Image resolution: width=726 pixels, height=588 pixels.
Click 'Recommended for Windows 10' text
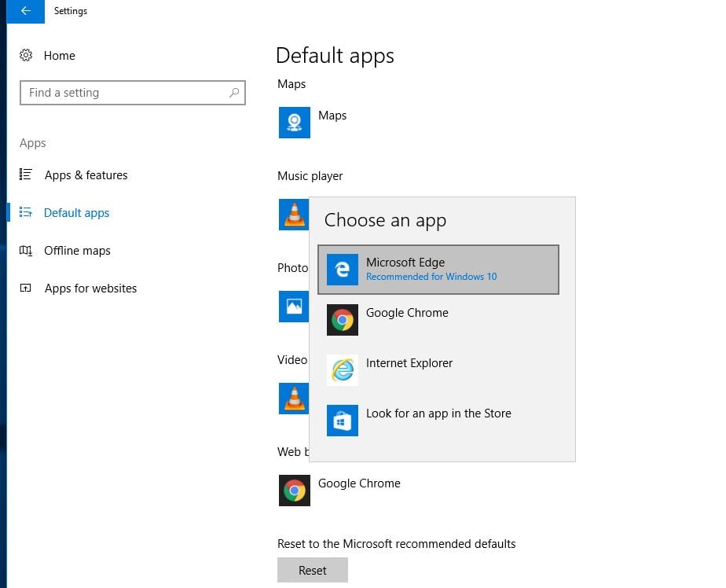[x=431, y=277]
